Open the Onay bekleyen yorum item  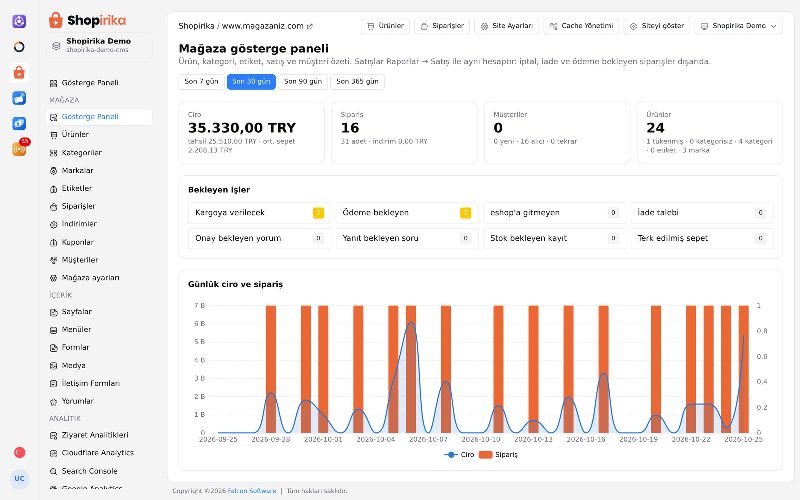pos(259,238)
